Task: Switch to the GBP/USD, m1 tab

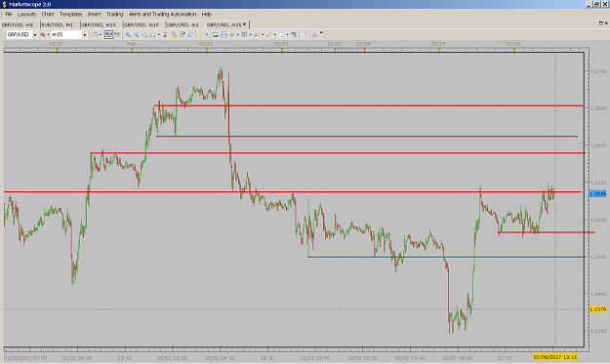Action: click(183, 24)
